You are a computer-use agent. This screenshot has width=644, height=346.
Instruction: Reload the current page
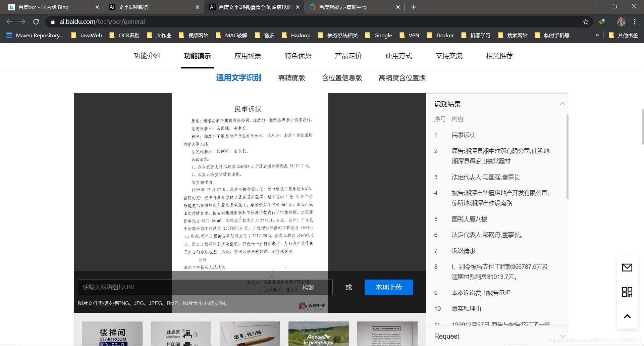coord(36,22)
